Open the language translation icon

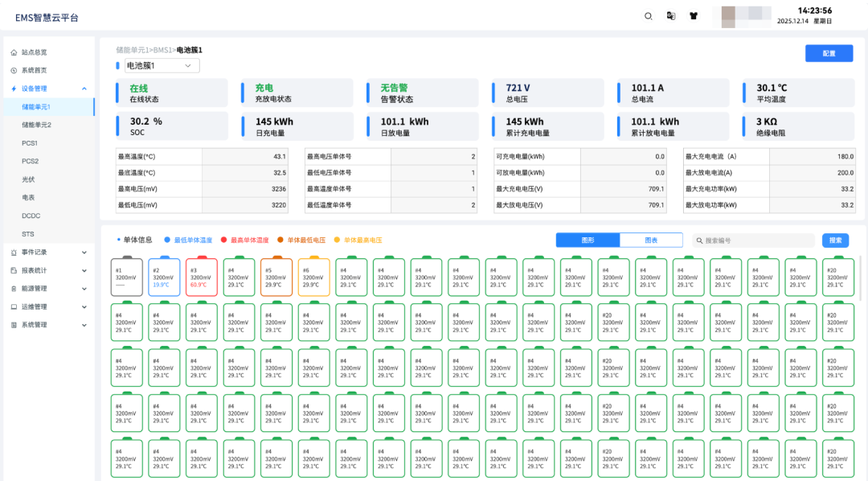tap(671, 16)
